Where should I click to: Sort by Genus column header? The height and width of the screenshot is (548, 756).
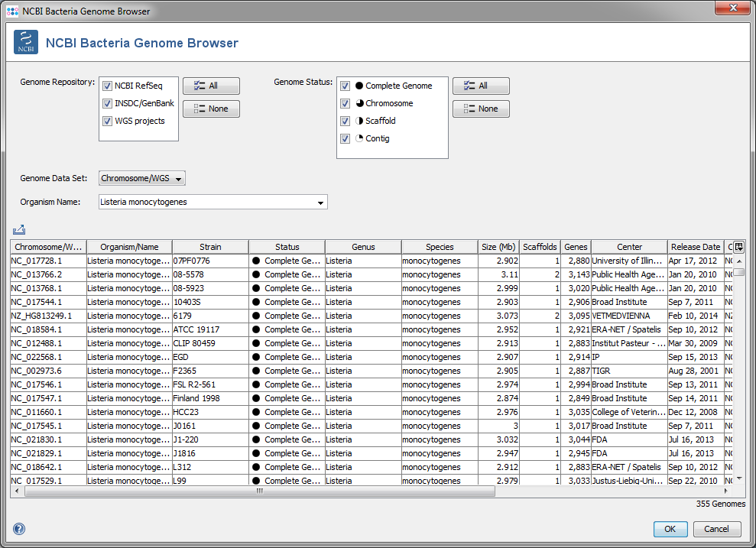click(x=363, y=247)
